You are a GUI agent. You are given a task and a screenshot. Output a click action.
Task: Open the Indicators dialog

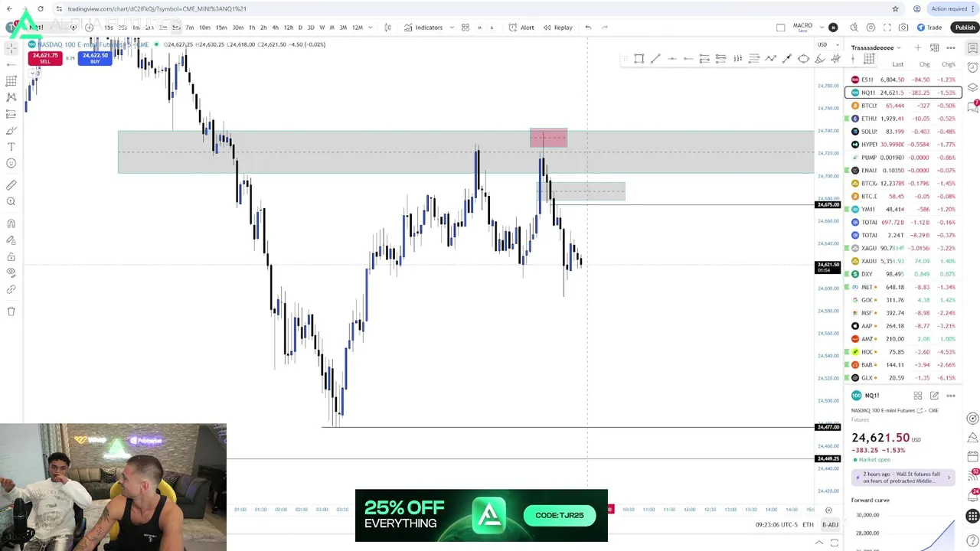tap(423, 28)
